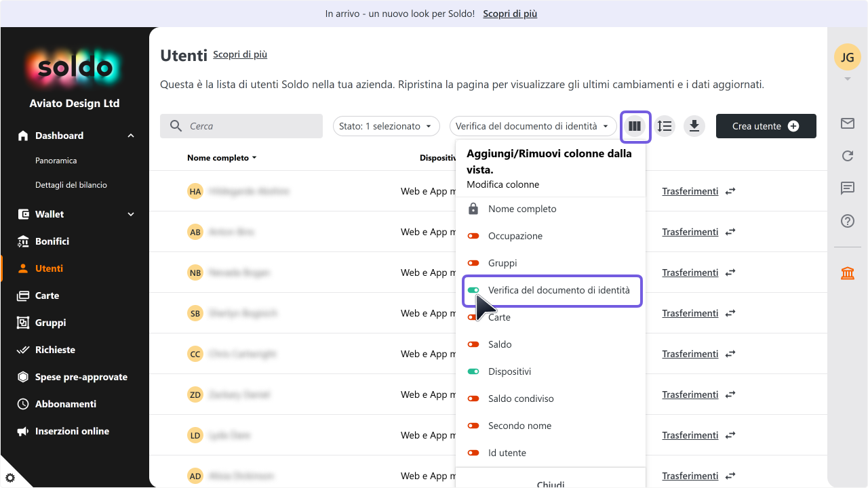
Task: Enable the Id utente column toggle
Action: click(473, 453)
